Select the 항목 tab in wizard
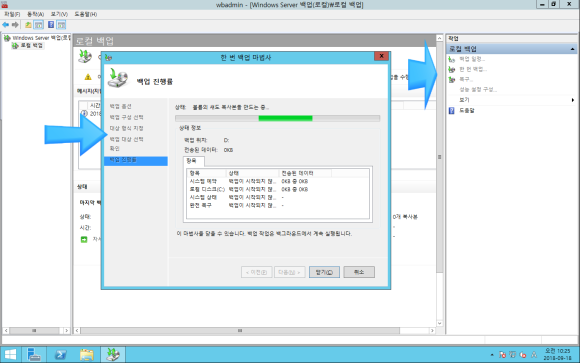580x363 pixels. click(192, 161)
